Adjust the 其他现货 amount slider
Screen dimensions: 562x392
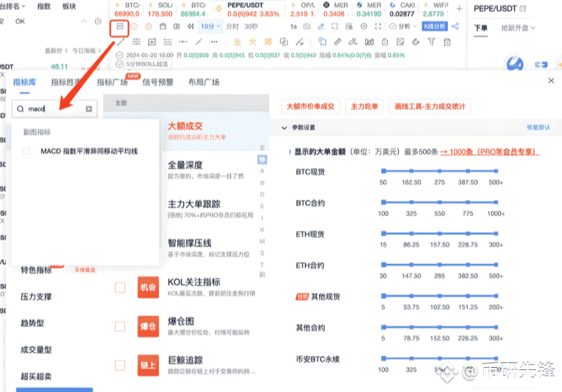(439, 296)
